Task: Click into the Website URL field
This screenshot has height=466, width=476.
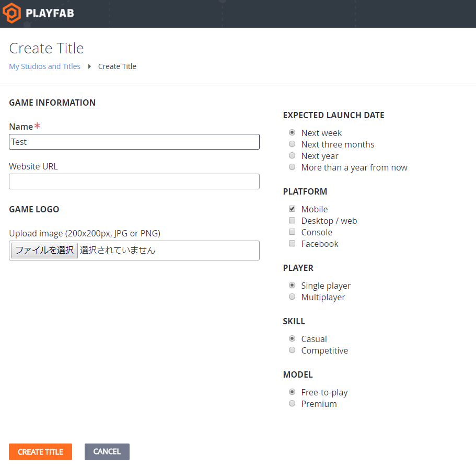Action: point(134,181)
